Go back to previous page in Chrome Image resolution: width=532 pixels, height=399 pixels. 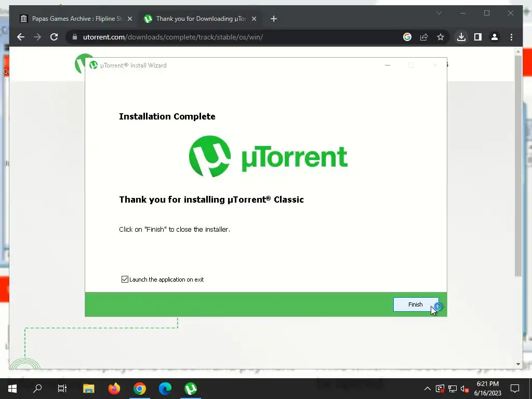[x=21, y=37]
